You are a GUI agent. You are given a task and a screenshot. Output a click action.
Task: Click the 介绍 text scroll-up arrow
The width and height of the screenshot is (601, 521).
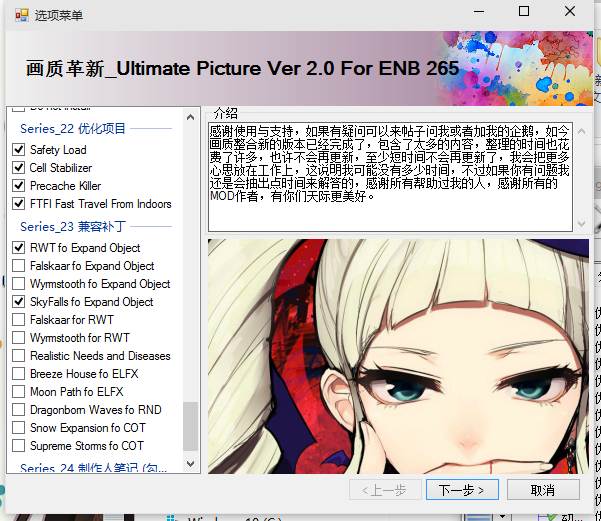pos(581,131)
